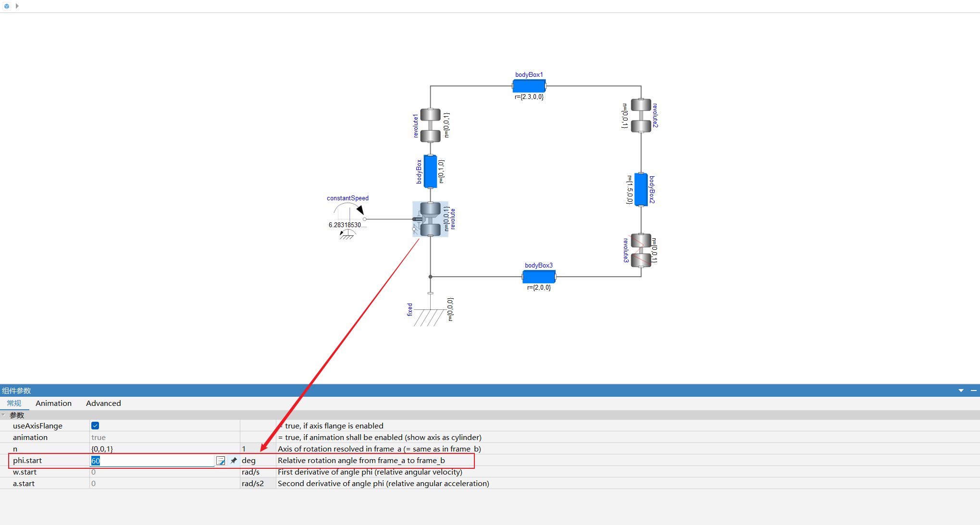Select the highlighted revolute joint
Screen dimensions: 980x525
pos(430,219)
